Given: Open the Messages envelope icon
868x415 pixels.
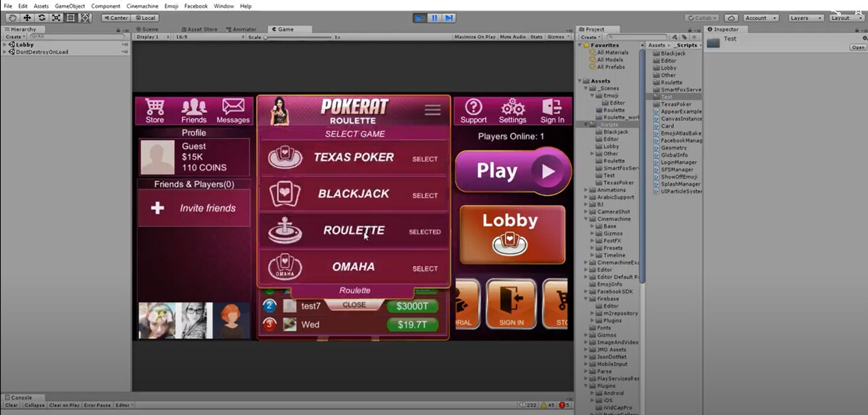Looking at the screenshot, I should pos(233,111).
